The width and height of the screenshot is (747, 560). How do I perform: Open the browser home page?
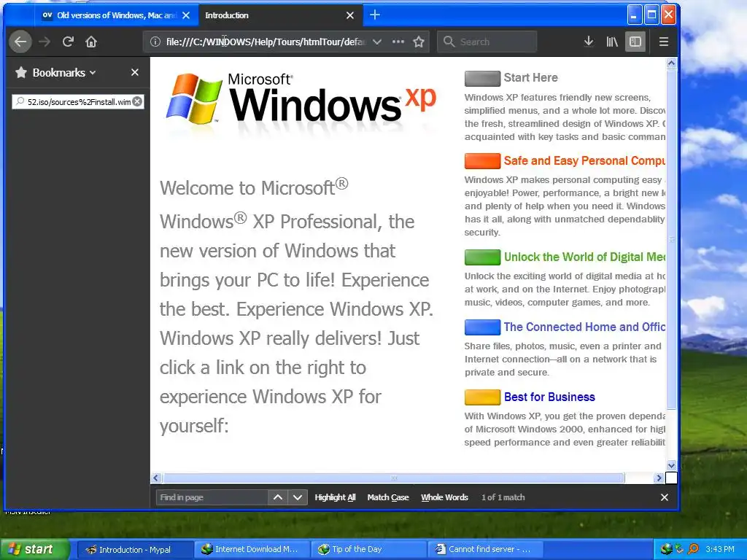[91, 42]
